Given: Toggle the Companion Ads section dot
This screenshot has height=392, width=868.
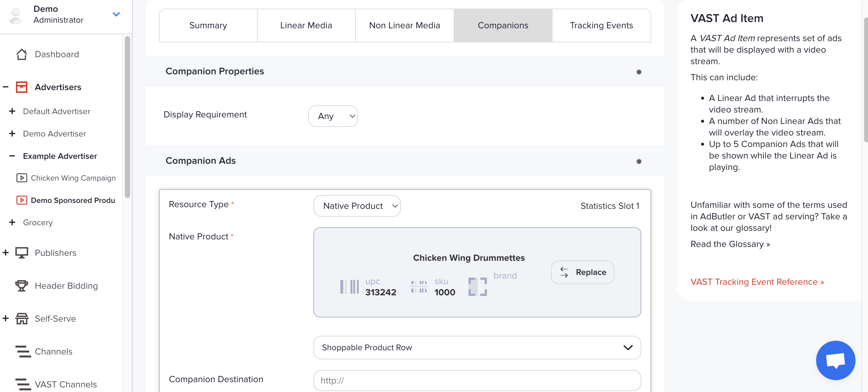Looking at the screenshot, I should pyautogui.click(x=639, y=161).
